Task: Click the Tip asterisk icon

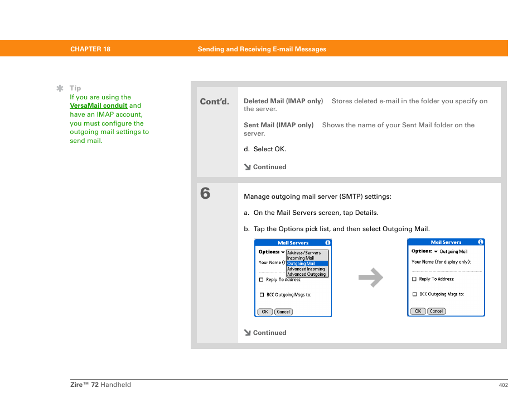Action: 60,88
